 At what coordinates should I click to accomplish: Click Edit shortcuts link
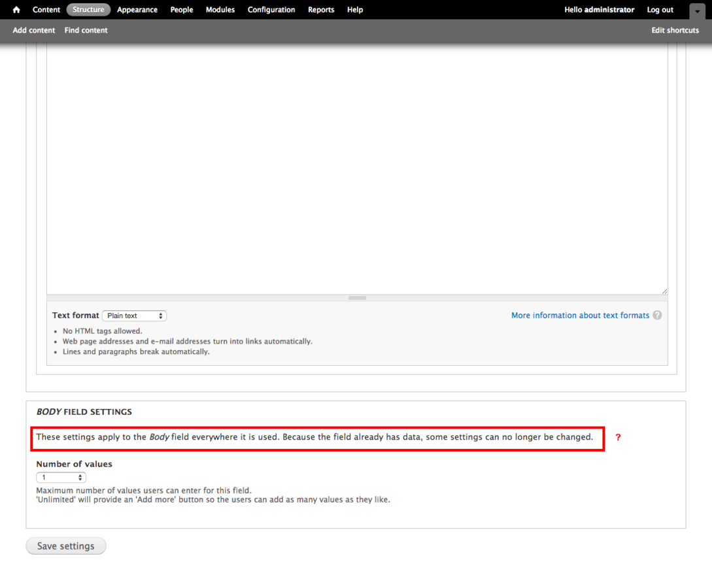click(x=675, y=30)
